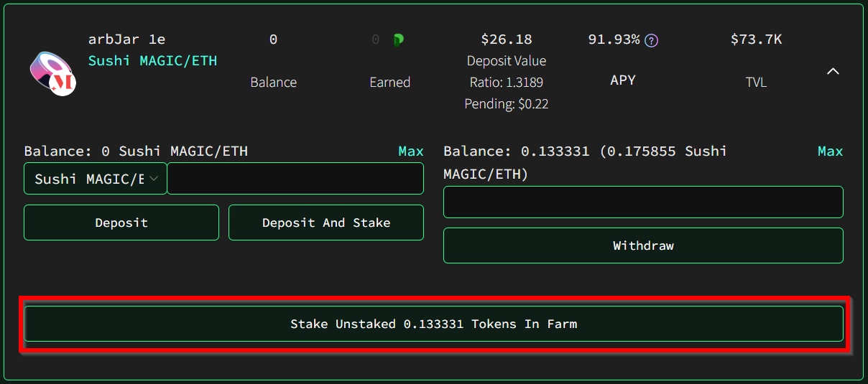868x384 pixels.
Task: Click the Balance label under the header 0
Action: (x=274, y=83)
